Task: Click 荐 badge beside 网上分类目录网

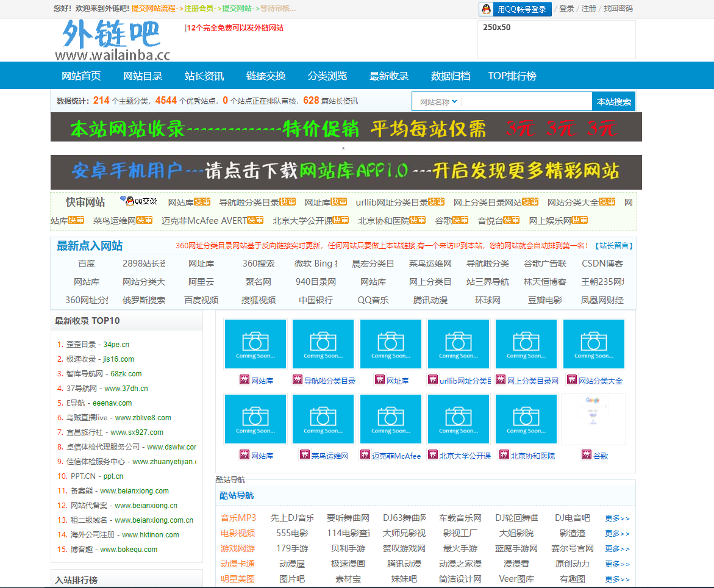Action: pos(501,380)
